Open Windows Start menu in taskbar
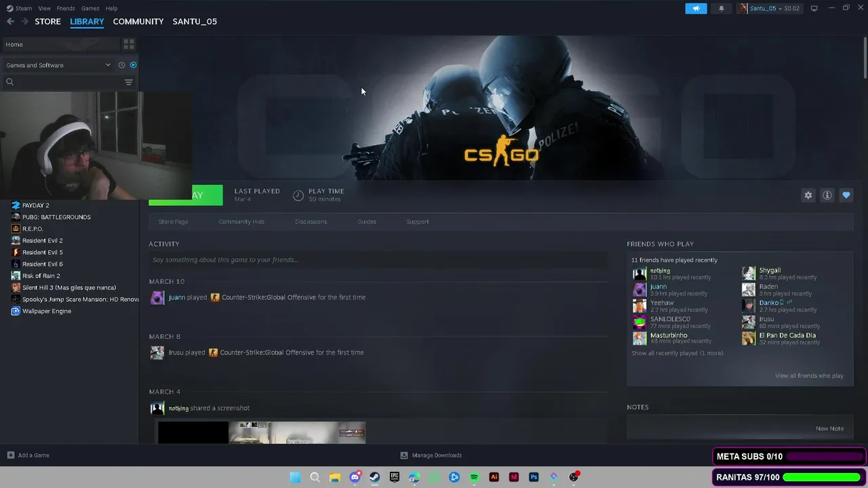The image size is (868, 488). tap(295, 477)
